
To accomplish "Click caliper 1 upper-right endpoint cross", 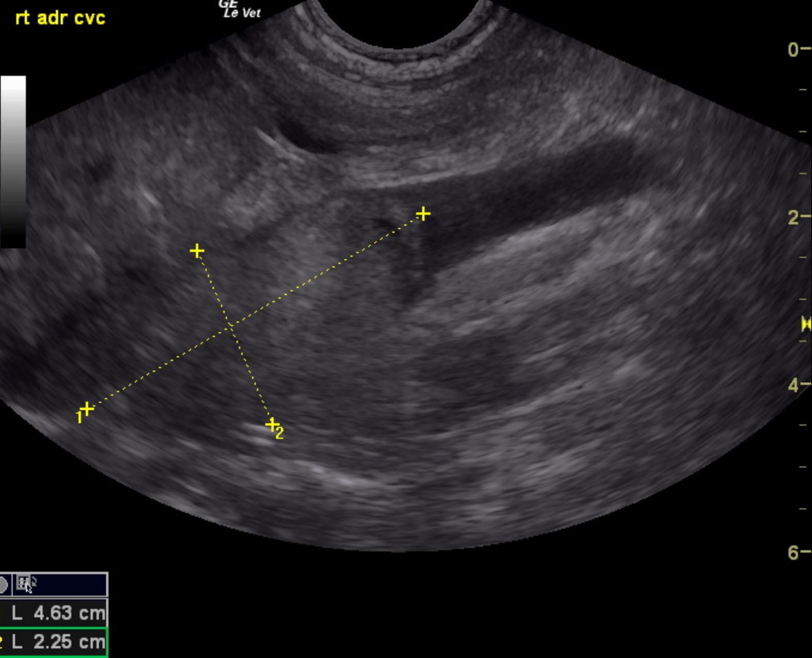I will pyautogui.click(x=423, y=214).
